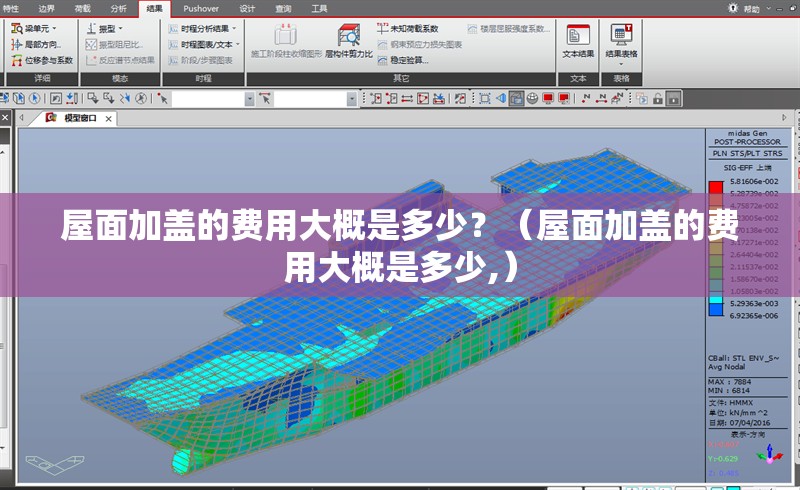
Task: Open the 层构件剪力比 story shear ratio tool
Action: pyautogui.click(x=349, y=41)
